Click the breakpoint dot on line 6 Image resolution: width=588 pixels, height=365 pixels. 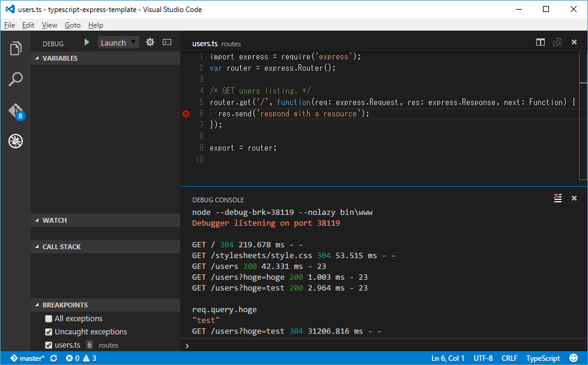[186, 113]
